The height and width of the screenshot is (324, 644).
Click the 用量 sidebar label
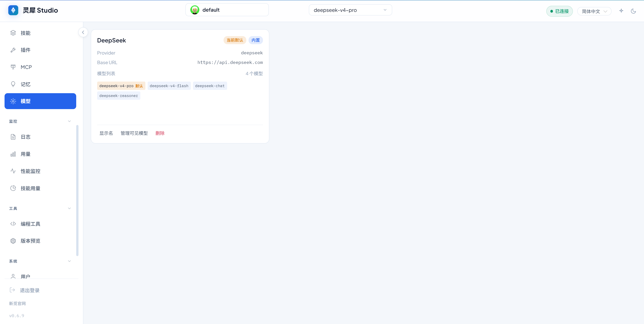point(25,154)
